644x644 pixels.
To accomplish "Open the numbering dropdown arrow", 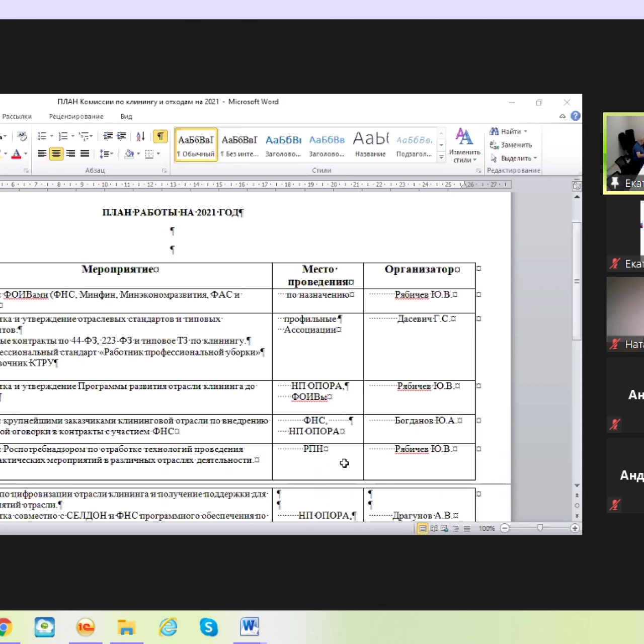I will tap(72, 136).
